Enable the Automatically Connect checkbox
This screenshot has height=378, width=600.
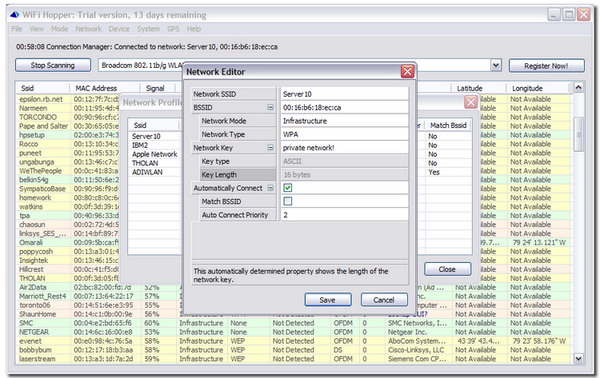tap(288, 188)
